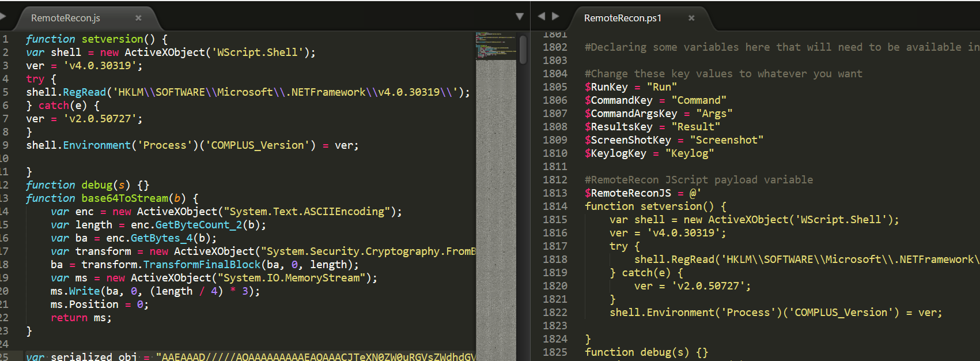
Task: Click '$RunKey = "Run"' line
Action: (x=631, y=87)
